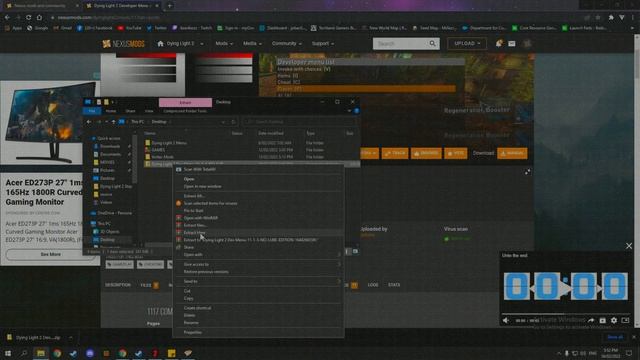Open a new browser tab

(169, 6)
